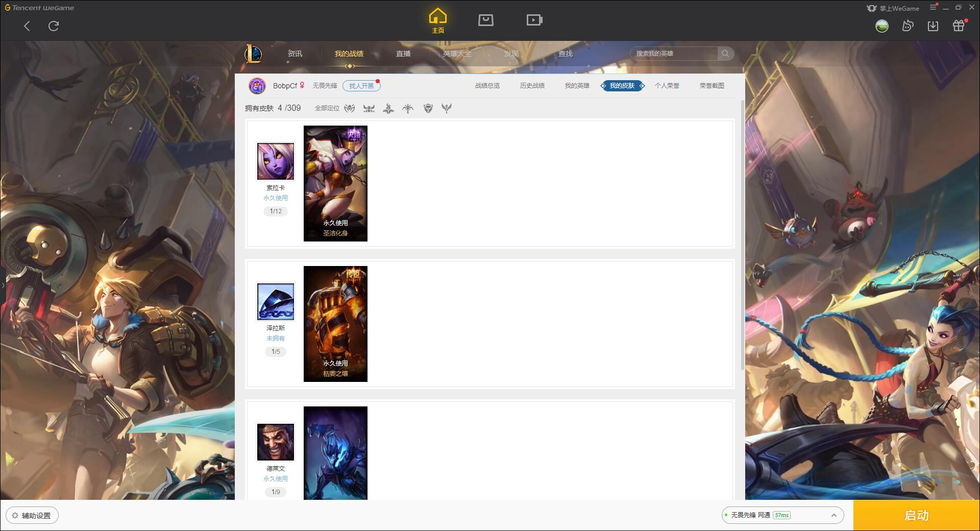Open the 个人荣誉 sub-tab

click(667, 86)
